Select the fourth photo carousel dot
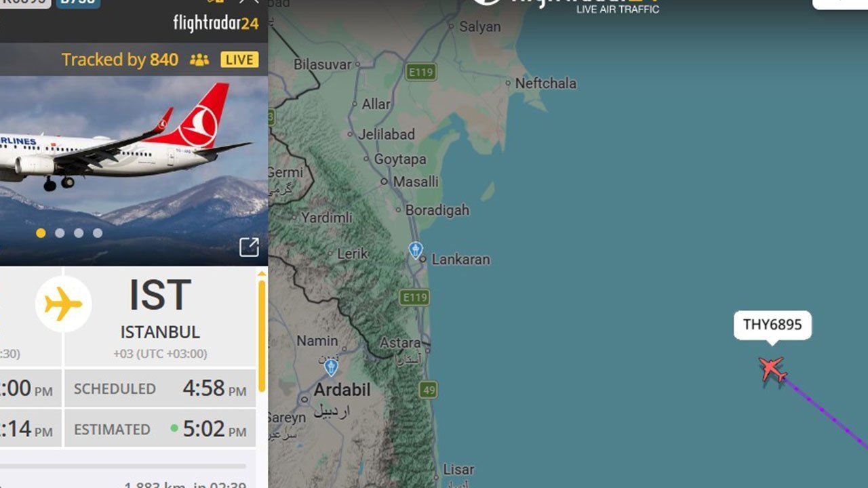 [x=98, y=233]
